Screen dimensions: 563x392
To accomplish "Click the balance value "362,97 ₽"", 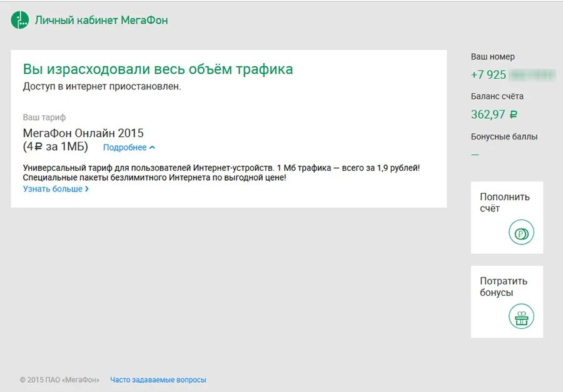I will click(494, 114).
